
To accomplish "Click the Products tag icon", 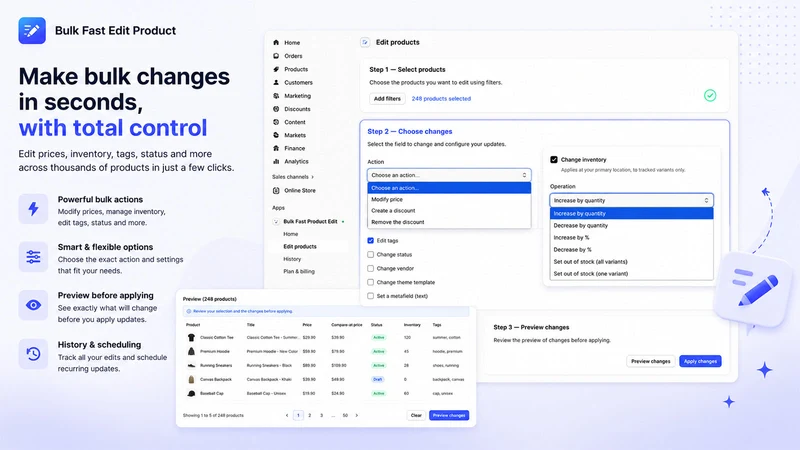I will coord(276,69).
